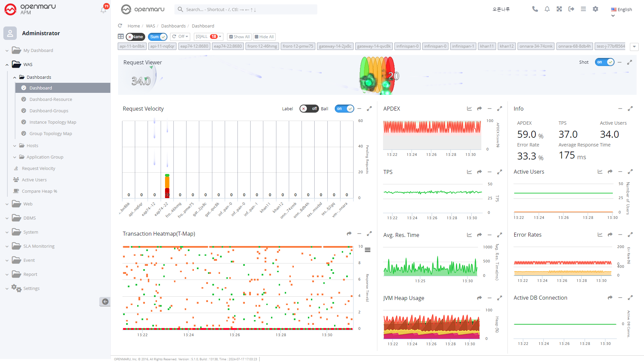Open Instance Topology Map menu item
The image size is (644, 362).
(53, 122)
